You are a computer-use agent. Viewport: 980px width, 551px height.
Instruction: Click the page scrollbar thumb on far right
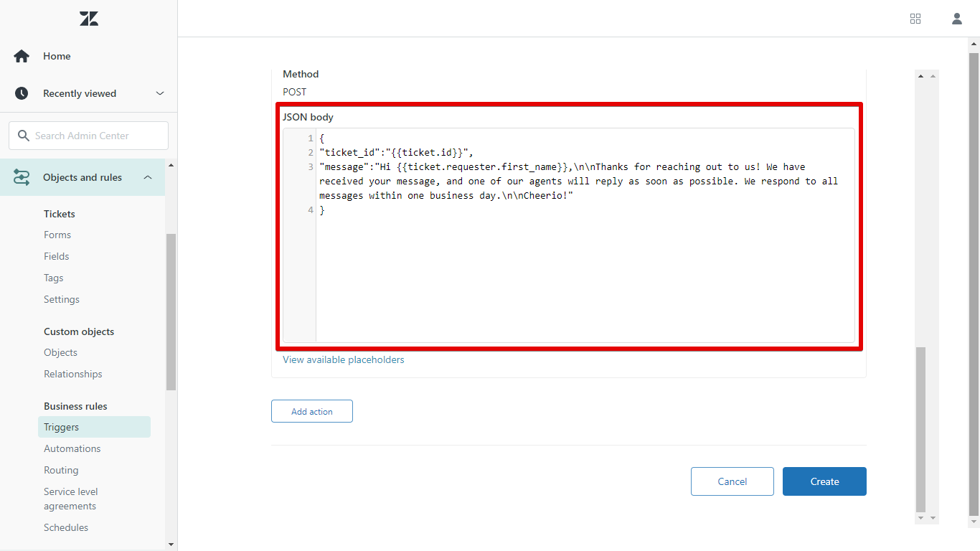974,284
